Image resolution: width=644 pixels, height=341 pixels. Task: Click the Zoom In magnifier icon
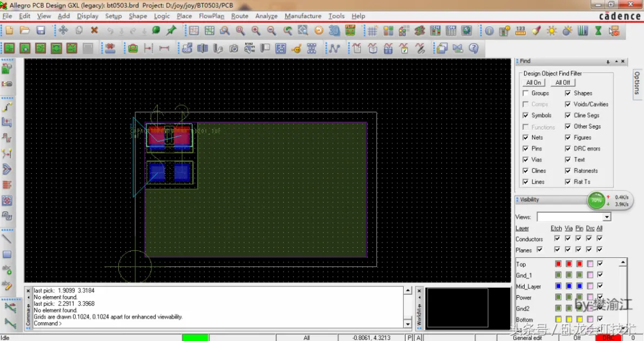point(256,30)
